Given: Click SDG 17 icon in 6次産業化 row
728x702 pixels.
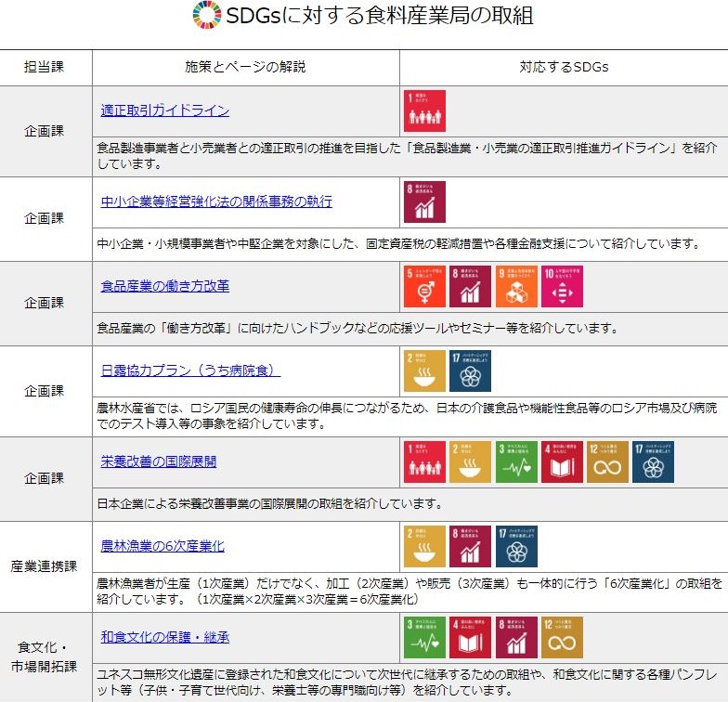Looking at the screenshot, I should click(x=516, y=546).
